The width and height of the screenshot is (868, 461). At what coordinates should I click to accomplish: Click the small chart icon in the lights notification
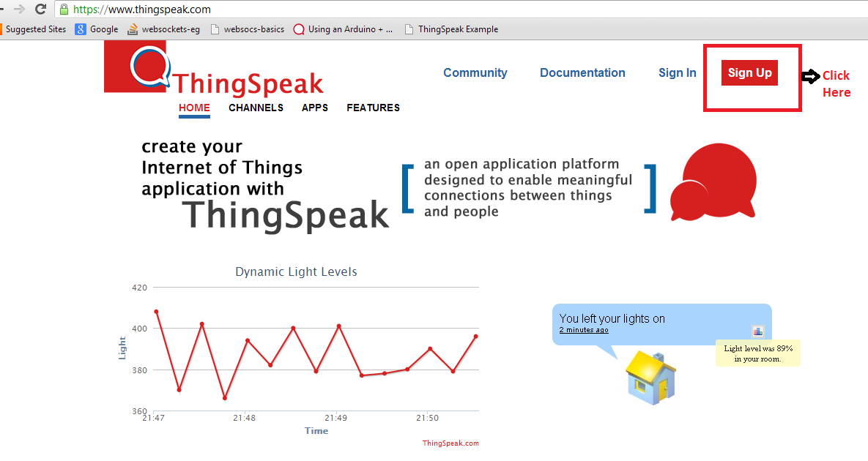click(757, 330)
